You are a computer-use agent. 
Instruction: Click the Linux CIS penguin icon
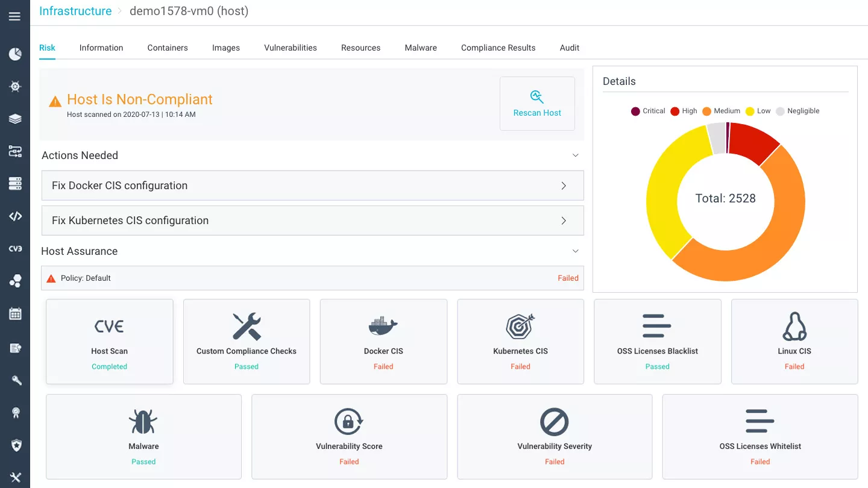(794, 327)
